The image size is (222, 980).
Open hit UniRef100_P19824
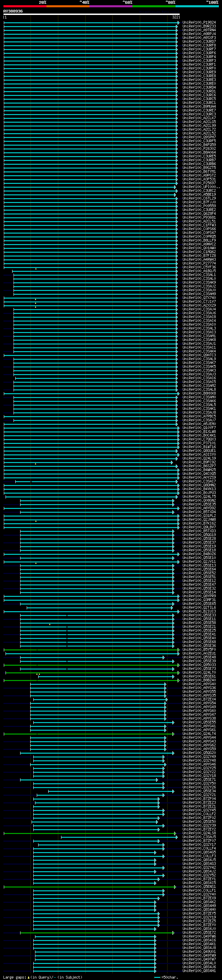tap(199, 23)
